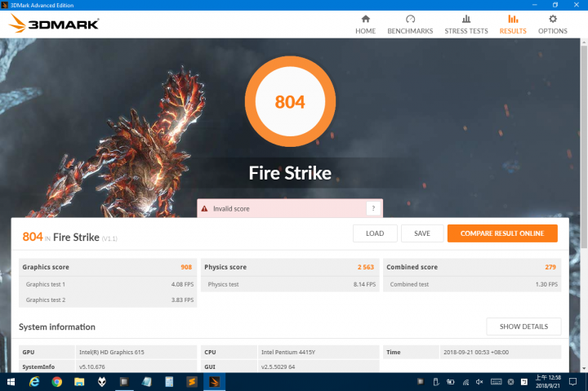
Task: Click the battery tray icon
Action: click(x=450, y=382)
